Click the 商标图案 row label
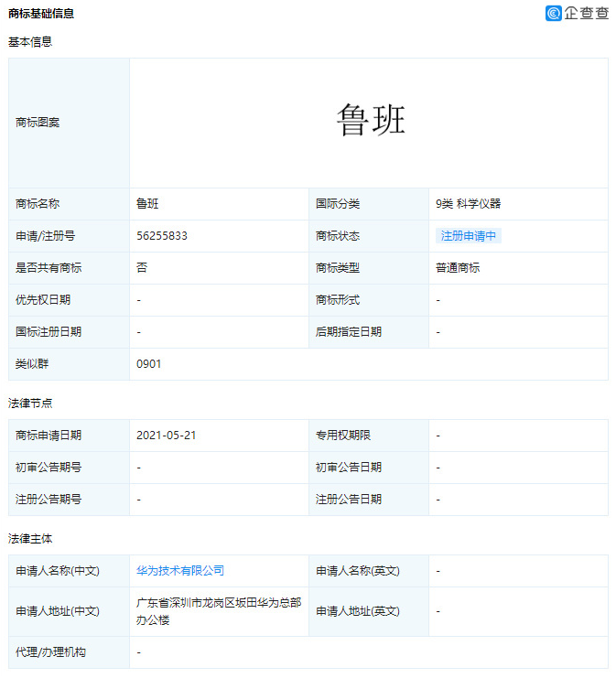Screen dimensions: 616x678 38,123
